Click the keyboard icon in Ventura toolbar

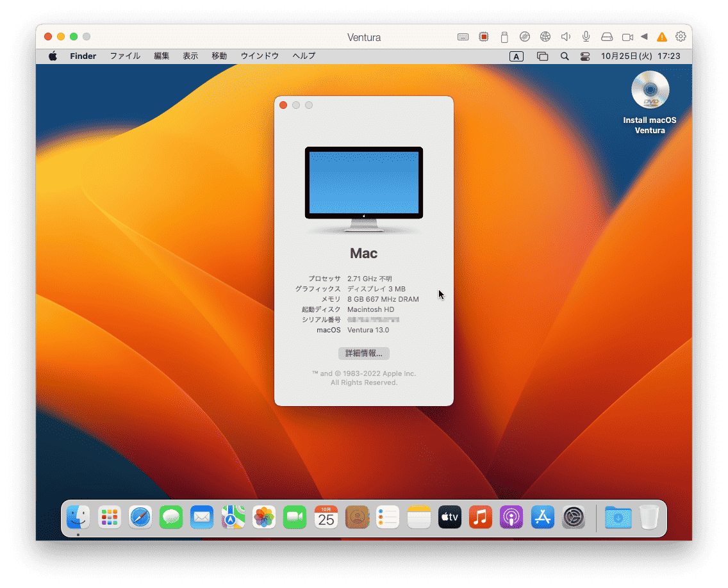pyautogui.click(x=463, y=37)
